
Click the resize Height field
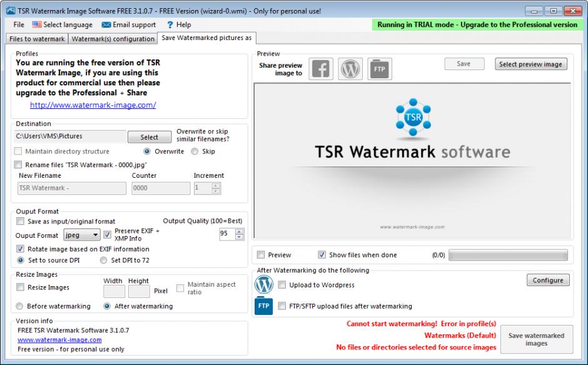(x=139, y=291)
